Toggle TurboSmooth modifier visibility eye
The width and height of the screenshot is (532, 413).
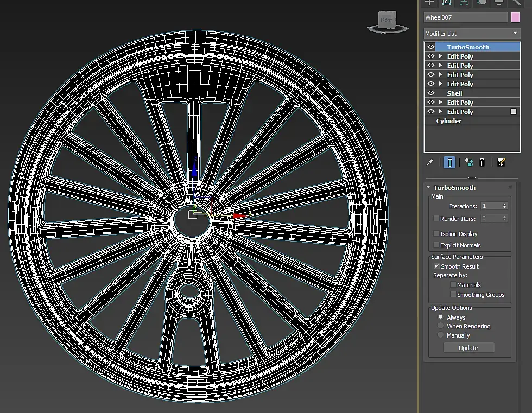(431, 47)
